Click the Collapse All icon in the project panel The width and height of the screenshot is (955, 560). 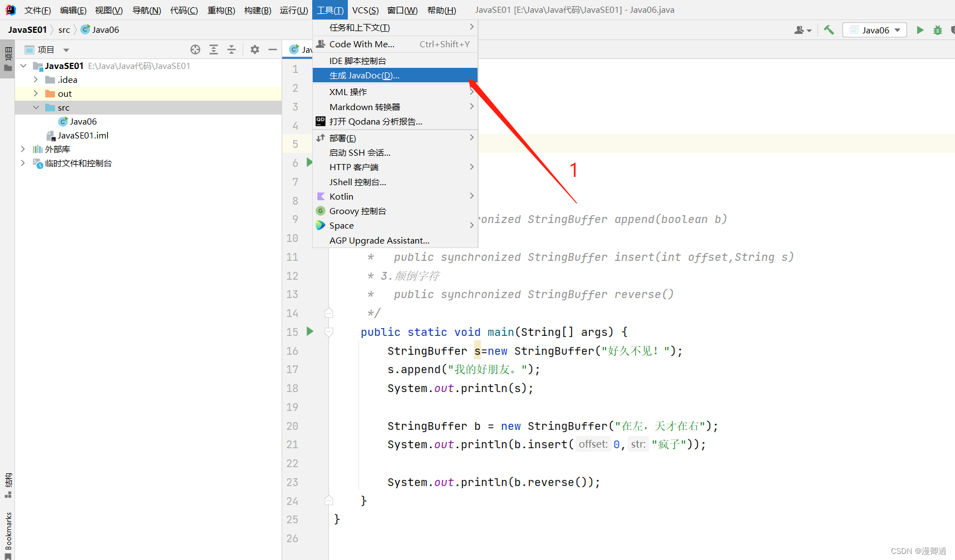[232, 49]
